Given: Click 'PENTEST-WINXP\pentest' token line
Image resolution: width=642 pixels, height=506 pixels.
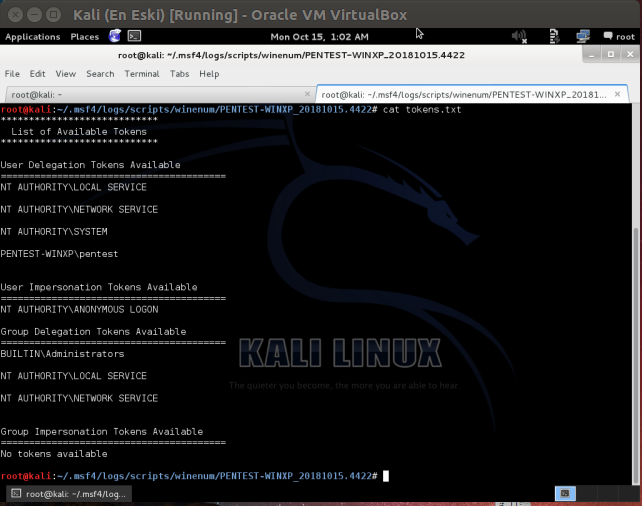Looking at the screenshot, I should point(59,254).
